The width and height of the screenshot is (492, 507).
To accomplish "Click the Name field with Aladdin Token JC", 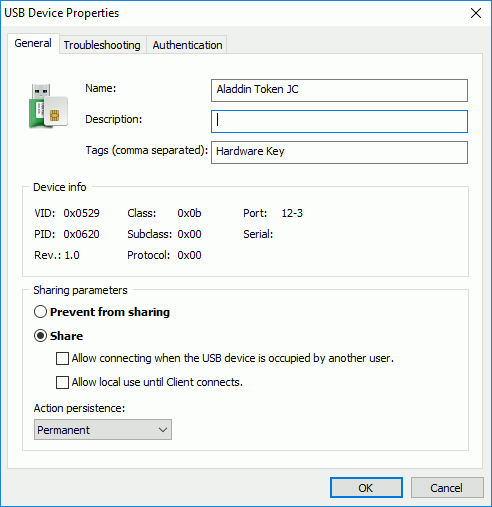I will pyautogui.click(x=339, y=90).
